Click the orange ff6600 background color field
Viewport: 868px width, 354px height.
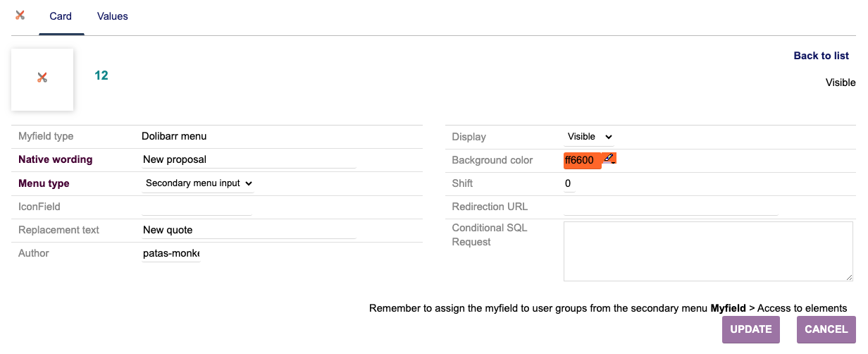tap(582, 161)
